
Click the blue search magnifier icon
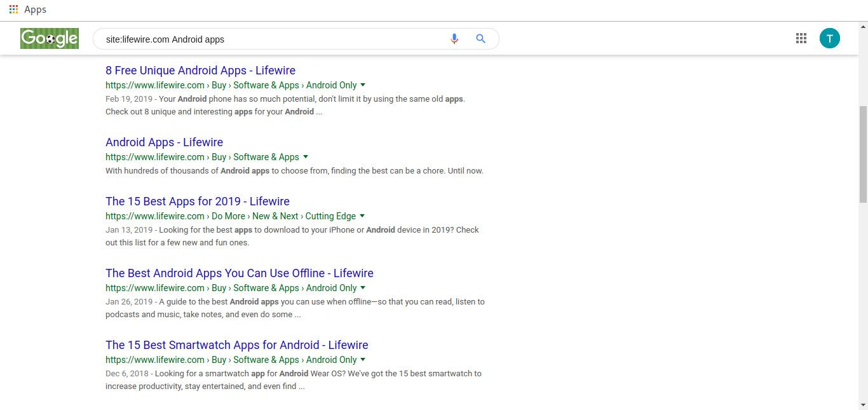click(480, 39)
